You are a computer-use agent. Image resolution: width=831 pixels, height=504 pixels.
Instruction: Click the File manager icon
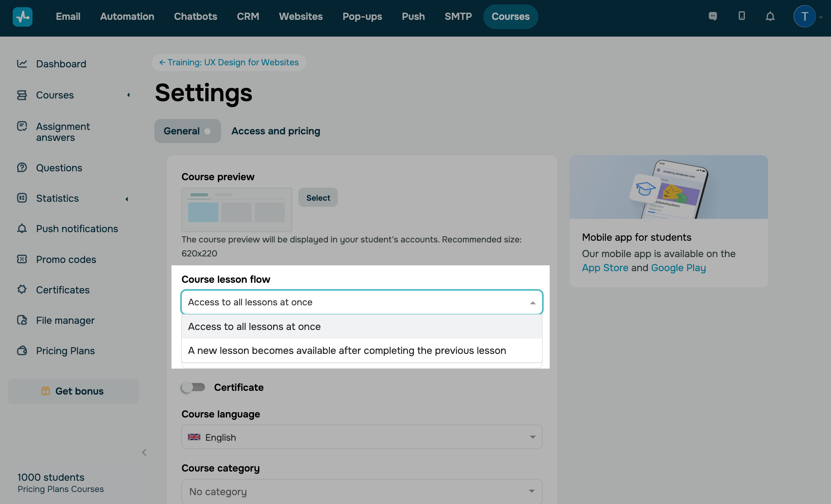[22, 320]
